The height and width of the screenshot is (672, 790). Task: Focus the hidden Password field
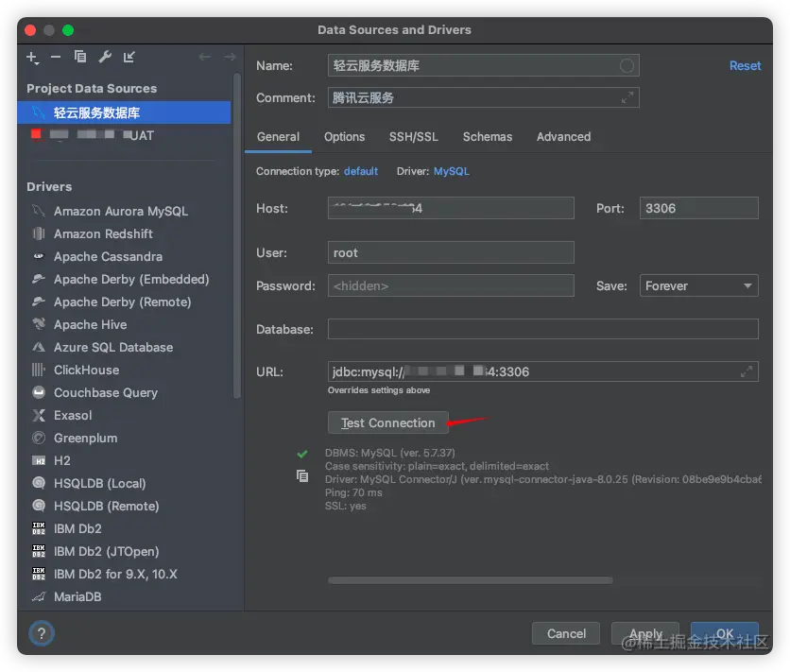point(451,285)
